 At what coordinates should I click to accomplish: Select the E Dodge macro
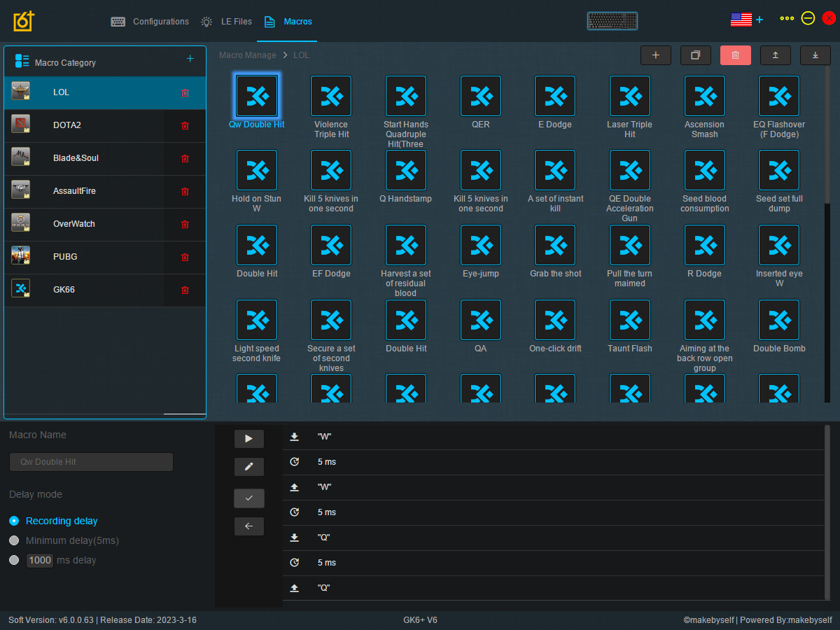(x=555, y=96)
